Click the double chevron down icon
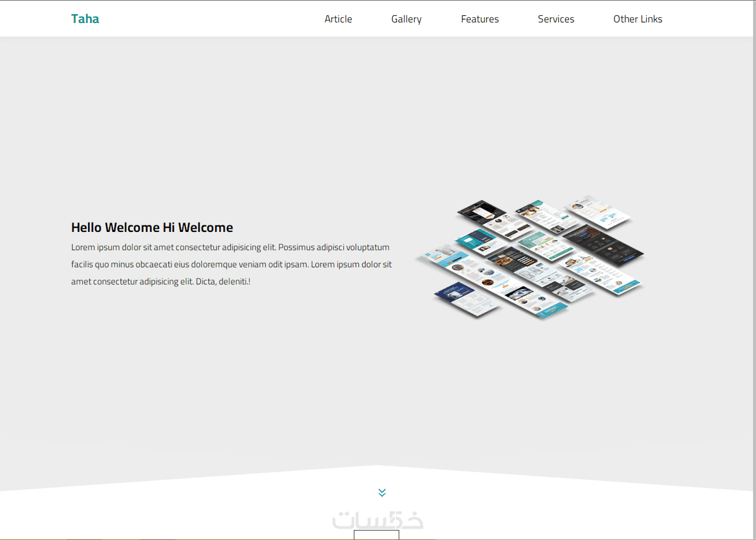This screenshot has width=756, height=540. [x=382, y=492]
